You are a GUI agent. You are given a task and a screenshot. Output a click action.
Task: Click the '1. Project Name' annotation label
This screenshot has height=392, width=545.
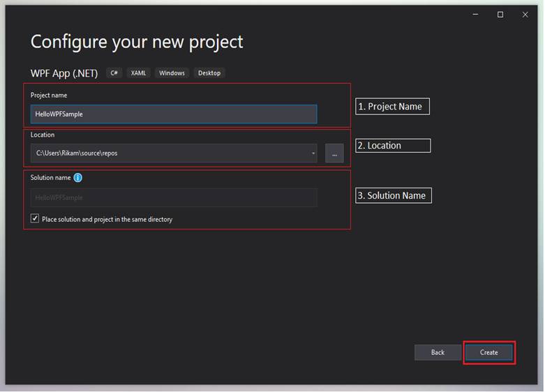click(x=392, y=107)
